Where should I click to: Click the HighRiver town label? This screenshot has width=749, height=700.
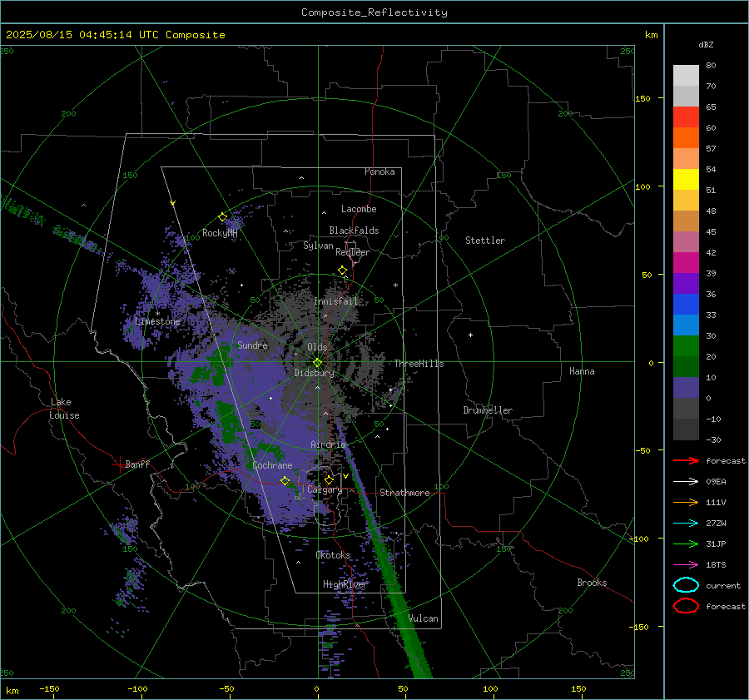click(x=345, y=584)
